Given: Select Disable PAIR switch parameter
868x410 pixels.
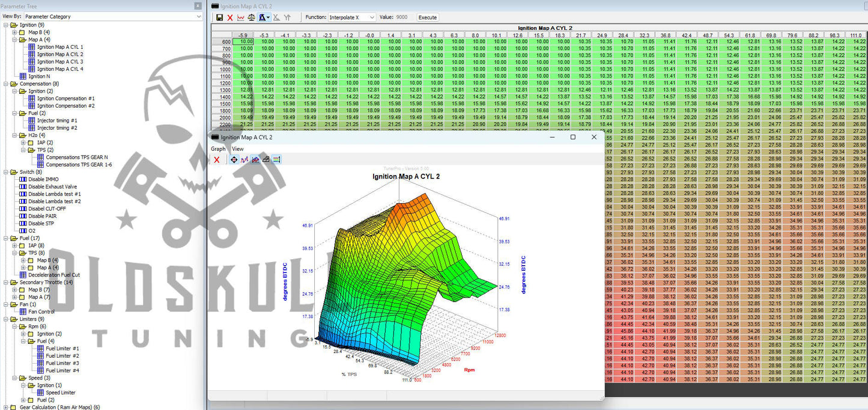Looking at the screenshot, I should [x=43, y=216].
